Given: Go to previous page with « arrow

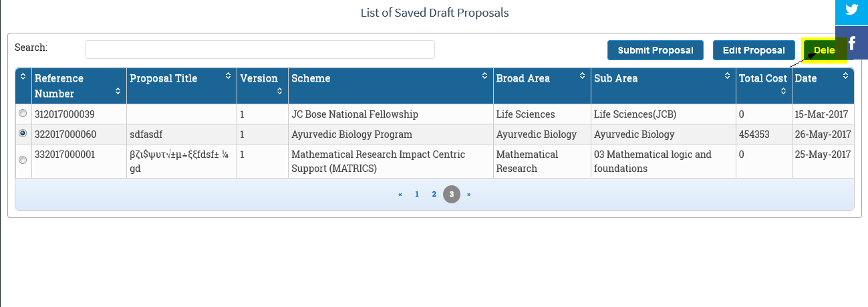Looking at the screenshot, I should 400,194.
